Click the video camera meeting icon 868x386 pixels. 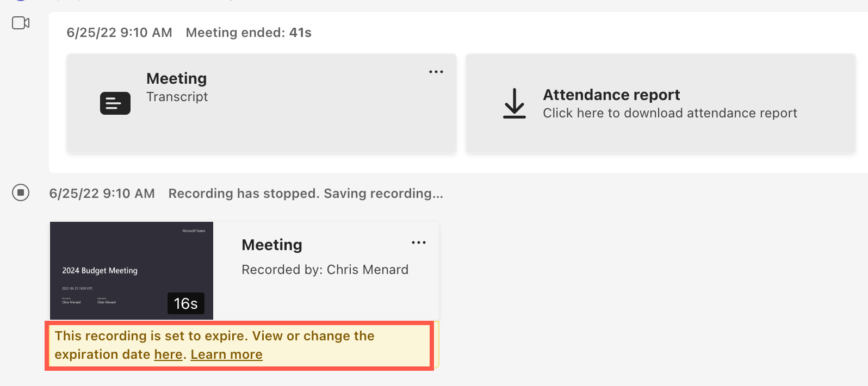[x=20, y=23]
